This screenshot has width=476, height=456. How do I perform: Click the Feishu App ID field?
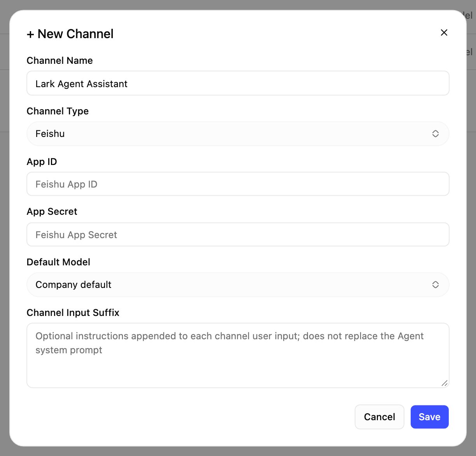(x=238, y=184)
